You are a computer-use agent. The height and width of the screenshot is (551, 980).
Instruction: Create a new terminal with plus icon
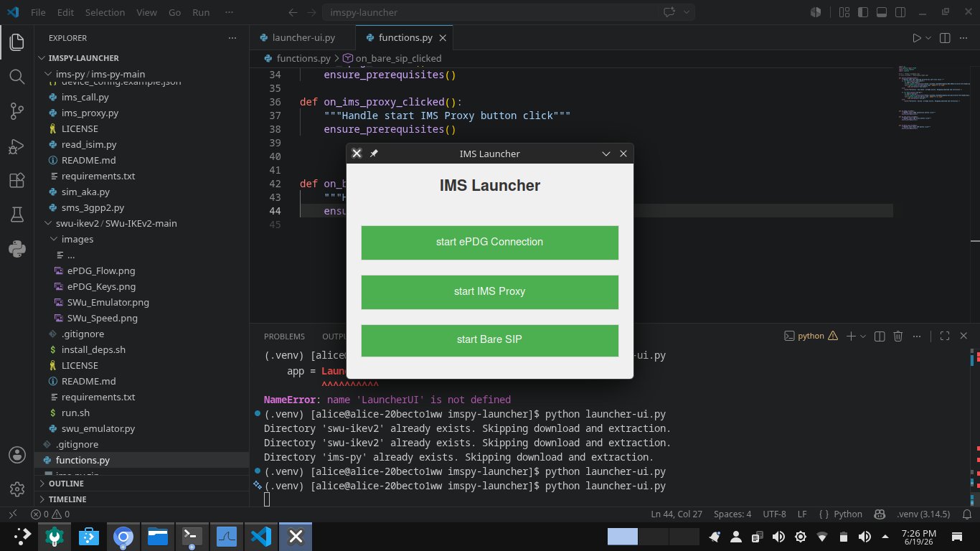tap(851, 336)
